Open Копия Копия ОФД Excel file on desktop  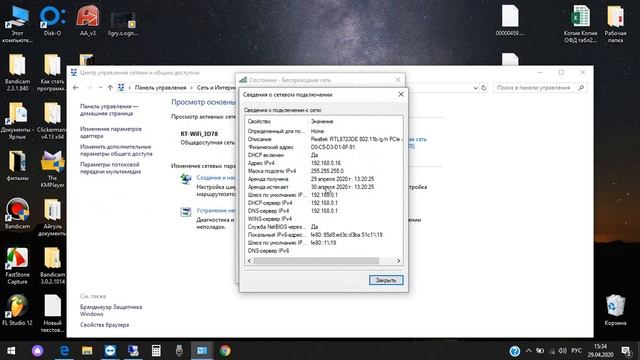580,24
